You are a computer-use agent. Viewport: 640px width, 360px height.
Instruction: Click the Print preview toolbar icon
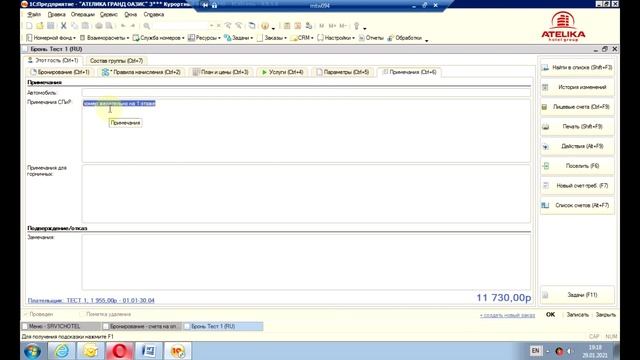pyautogui.click(x=109, y=26)
